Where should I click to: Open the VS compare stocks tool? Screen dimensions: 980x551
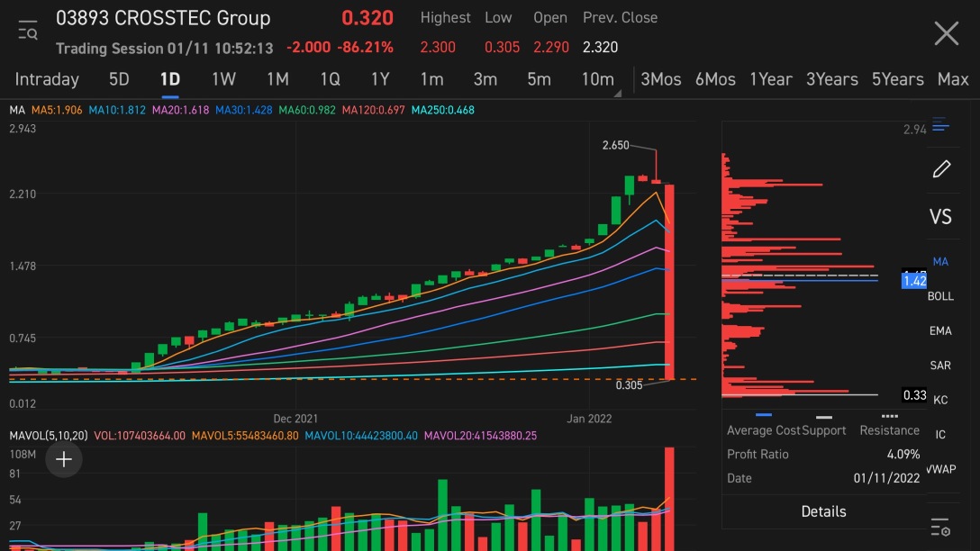[x=940, y=216]
